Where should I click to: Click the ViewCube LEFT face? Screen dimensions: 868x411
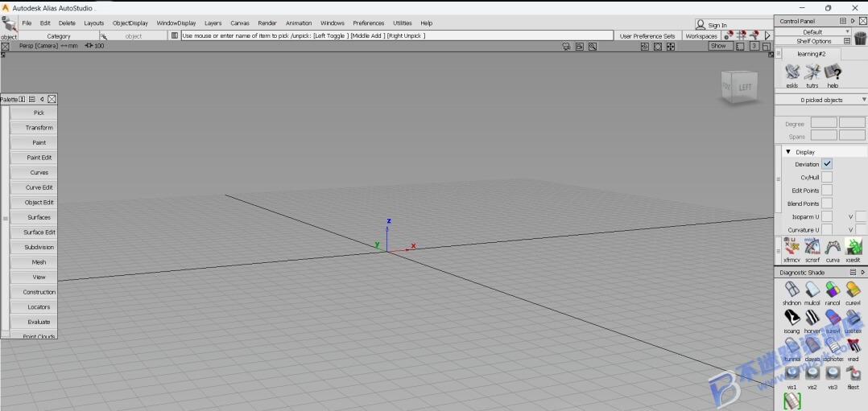745,88
